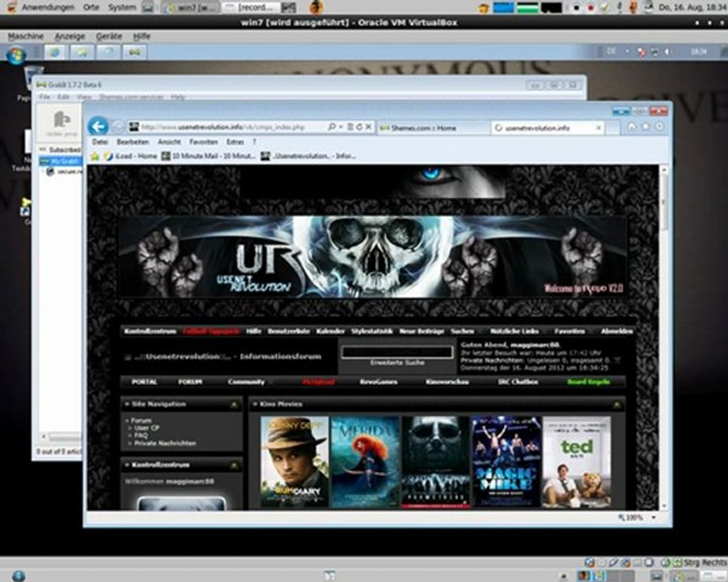
Task: Switch to the usenetrevolution.info tab
Action: tap(548, 128)
